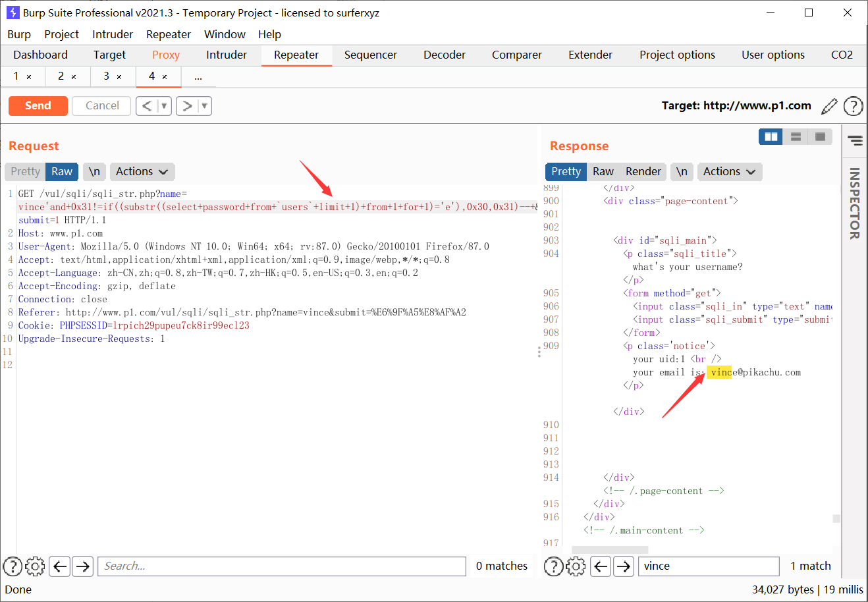Switch to Proxy tab
Image resolution: width=868 pixels, height=602 pixels.
[166, 55]
